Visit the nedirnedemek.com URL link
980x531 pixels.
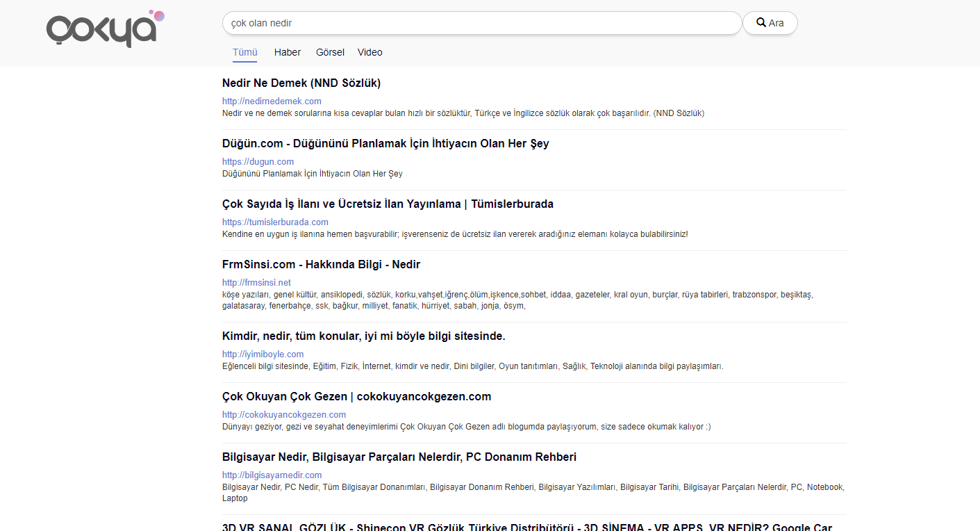click(272, 101)
